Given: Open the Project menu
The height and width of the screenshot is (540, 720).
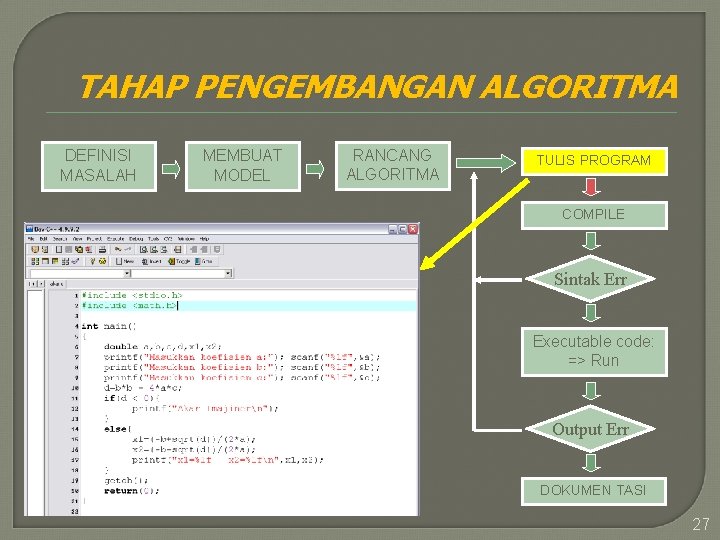Looking at the screenshot, I should coord(94,239).
